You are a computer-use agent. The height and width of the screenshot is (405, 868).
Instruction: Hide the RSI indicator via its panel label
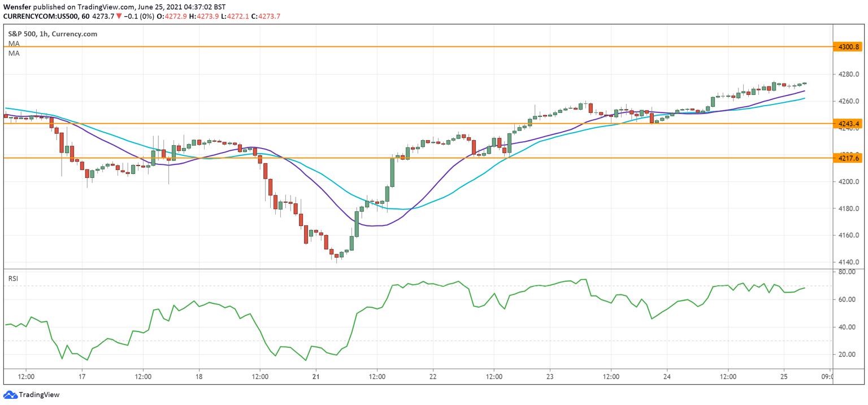coord(12,278)
